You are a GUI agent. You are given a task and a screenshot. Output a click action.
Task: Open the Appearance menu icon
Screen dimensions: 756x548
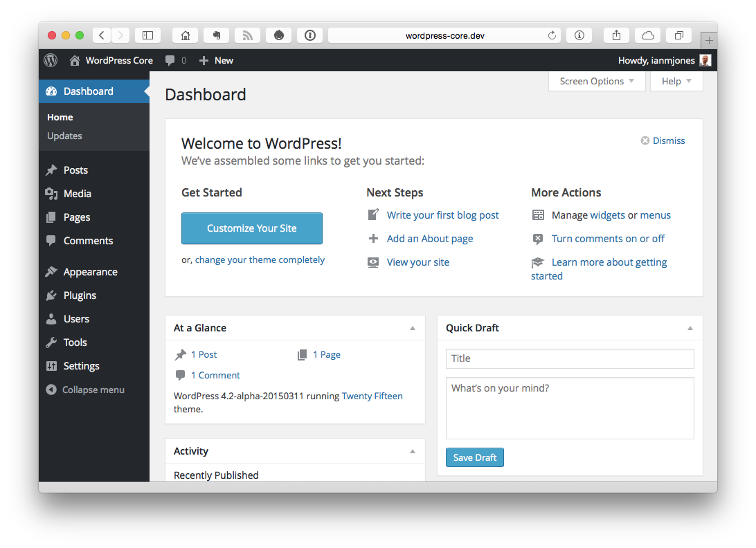coord(51,271)
